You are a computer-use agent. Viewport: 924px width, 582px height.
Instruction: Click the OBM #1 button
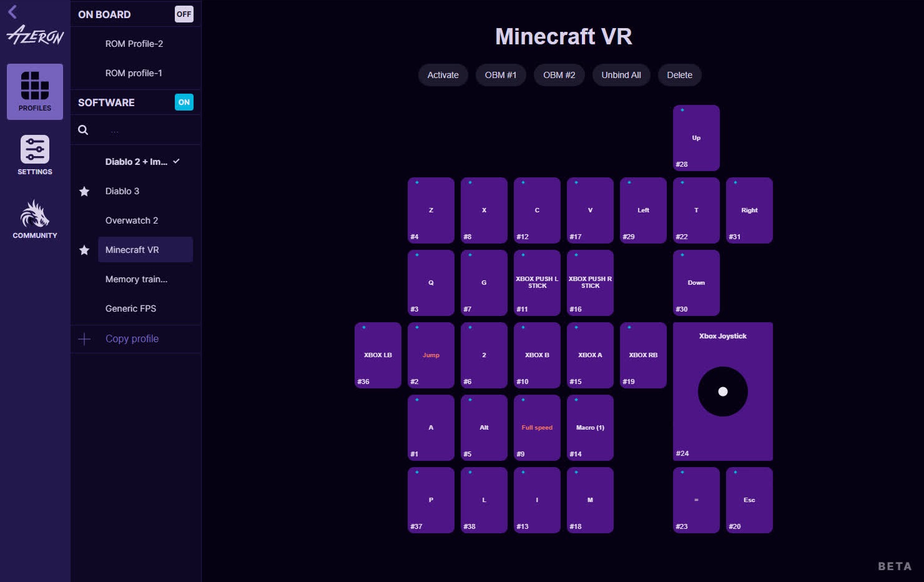pos(501,75)
